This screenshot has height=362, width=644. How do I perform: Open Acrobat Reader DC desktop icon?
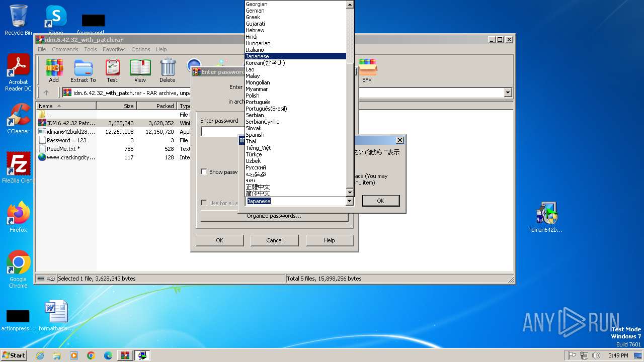click(x=18, y=73)
